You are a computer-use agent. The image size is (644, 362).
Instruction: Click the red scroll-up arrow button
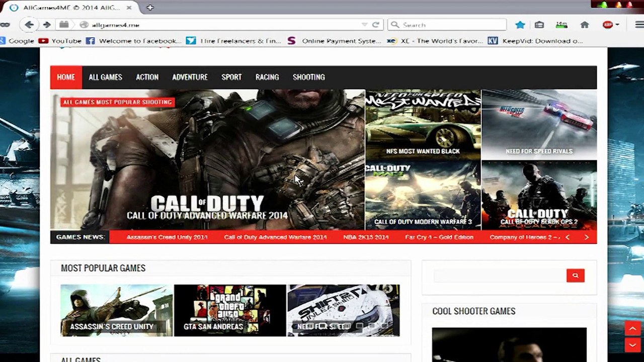point(632,329)
